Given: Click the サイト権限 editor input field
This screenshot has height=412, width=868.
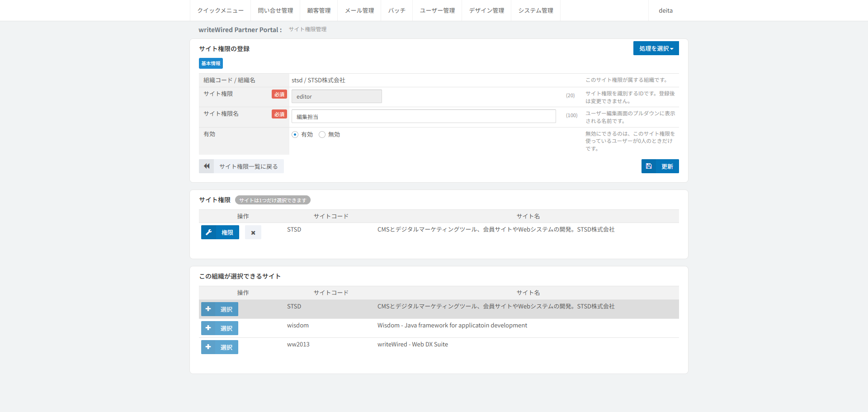Looking at the screenshot, I should pyautogui.click(x=337, y=96).
